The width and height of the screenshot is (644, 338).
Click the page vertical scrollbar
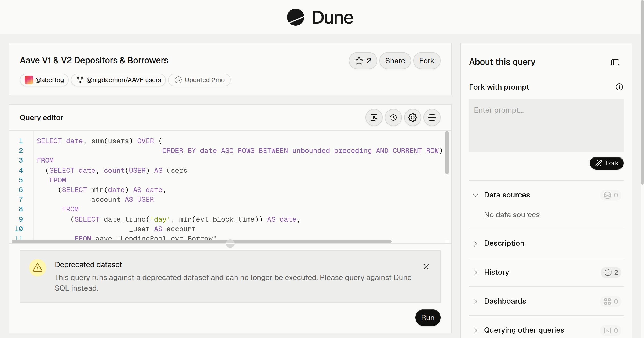click(x=642, y=92)
